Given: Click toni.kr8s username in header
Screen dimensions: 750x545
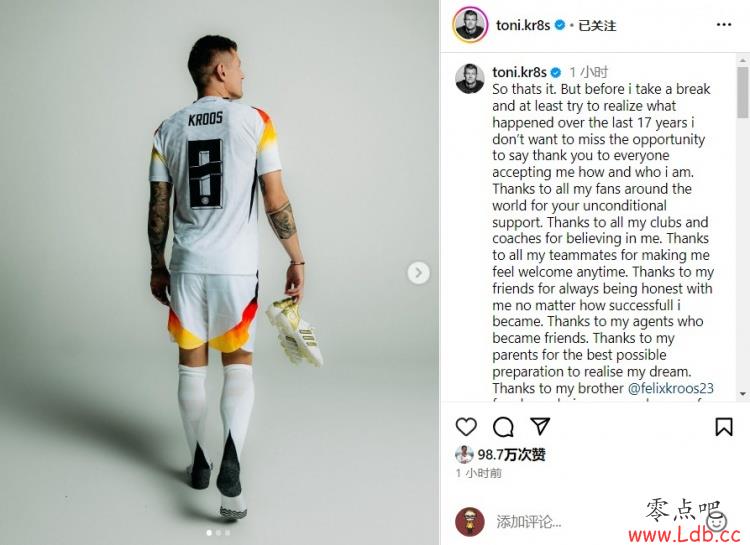Looking at the screenshot, I should coord(523,25).
